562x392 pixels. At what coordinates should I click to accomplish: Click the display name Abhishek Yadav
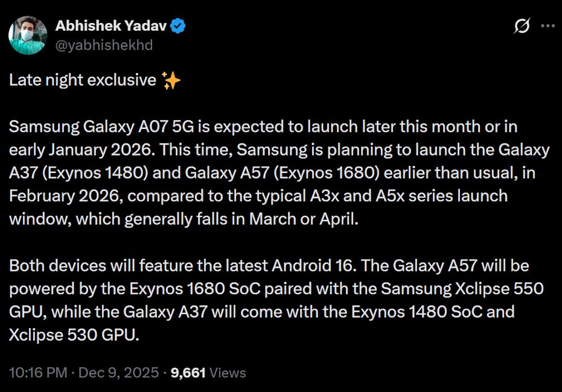(x=112, y=25)
